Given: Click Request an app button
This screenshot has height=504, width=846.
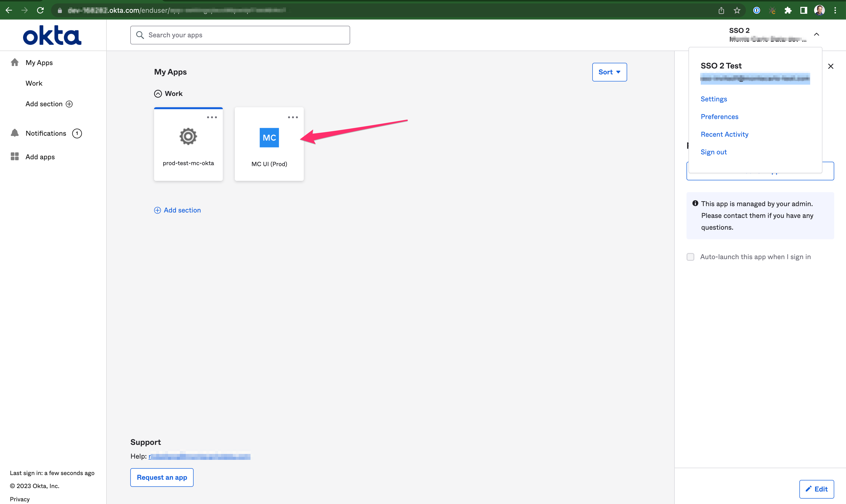Looking at the screenshot, I should click(162, 477).
